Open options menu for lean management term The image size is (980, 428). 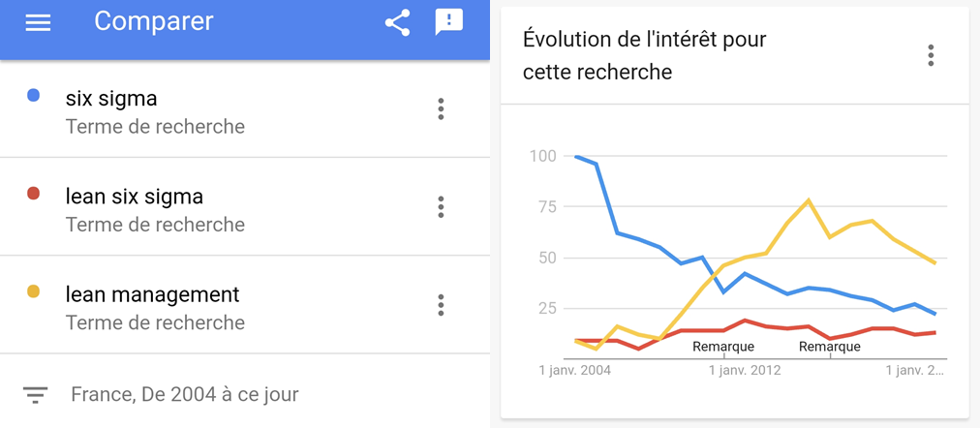(441, 305)
